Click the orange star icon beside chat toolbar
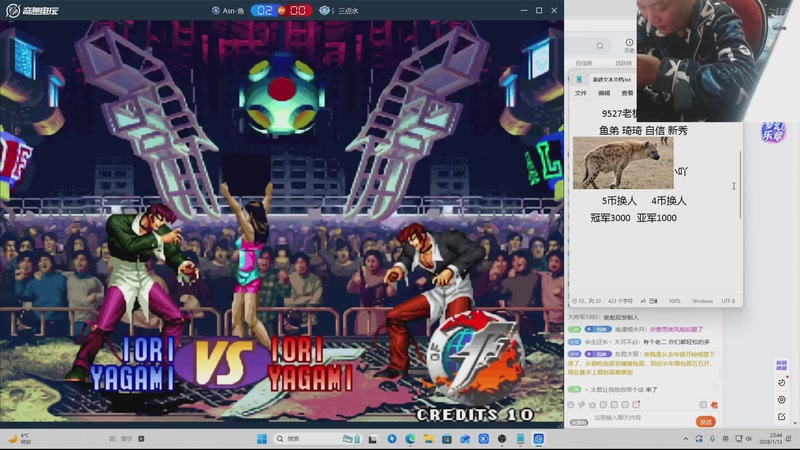 [714, 405]
